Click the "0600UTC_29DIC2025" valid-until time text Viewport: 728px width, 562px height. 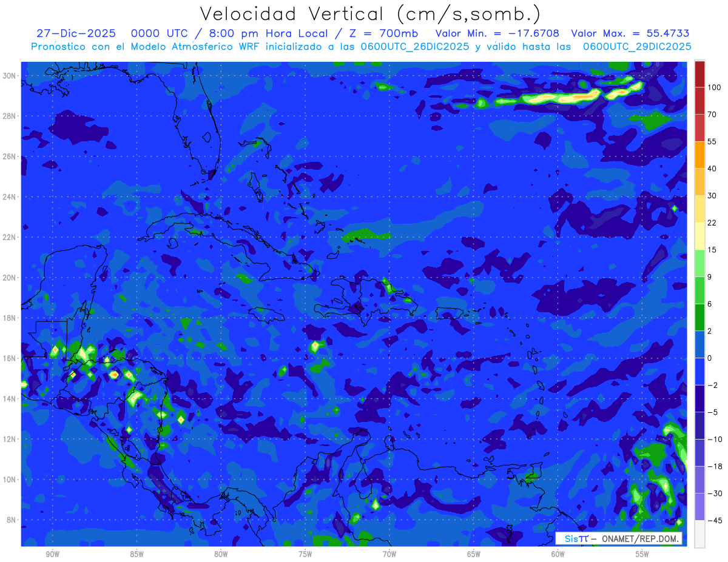coord(637,47)
